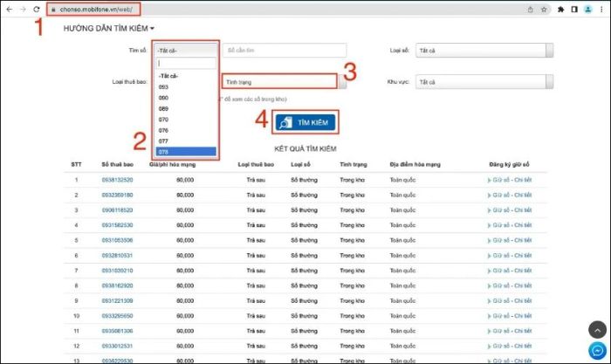Image resolution: width=611 pixels, height=364 pixels.
Task: Reload the page with the refresh icon
Action: pyautogui.click(x=37, y=10)
